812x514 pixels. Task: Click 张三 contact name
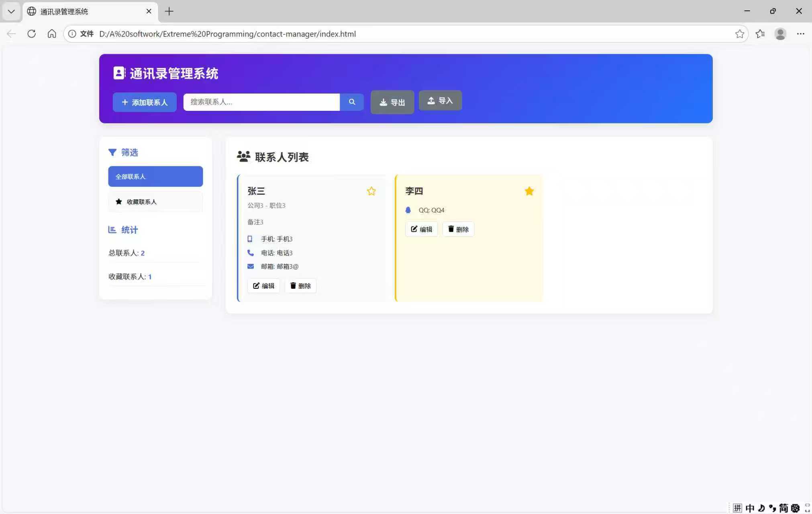(256, 191)
